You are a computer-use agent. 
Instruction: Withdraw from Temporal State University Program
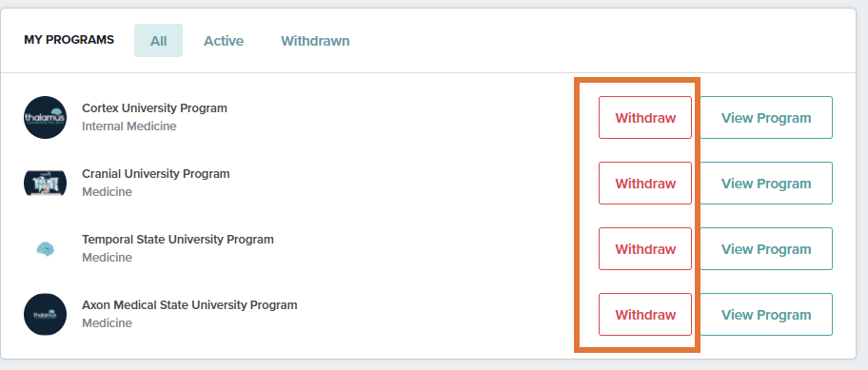[x=645, y=249]
